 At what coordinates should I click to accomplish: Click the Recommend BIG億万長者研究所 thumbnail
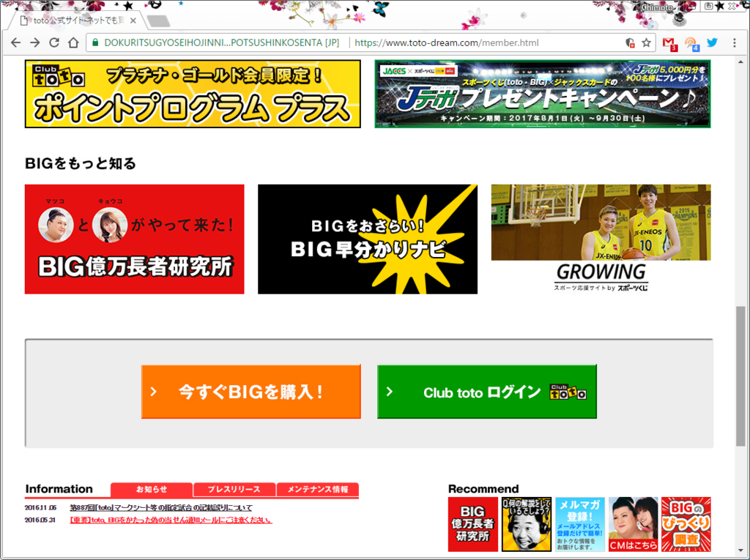pyautogui.click(x=473, y=524)
